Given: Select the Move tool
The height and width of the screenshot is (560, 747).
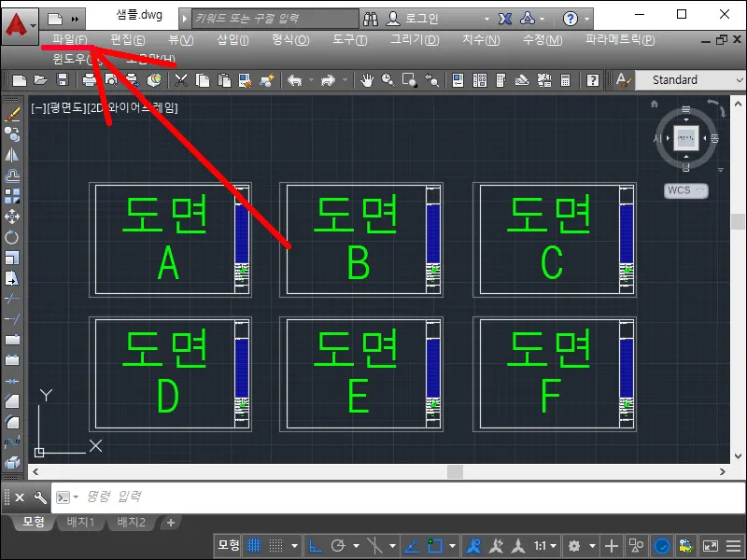Looking at the screenshot, I should click(12, 217).
